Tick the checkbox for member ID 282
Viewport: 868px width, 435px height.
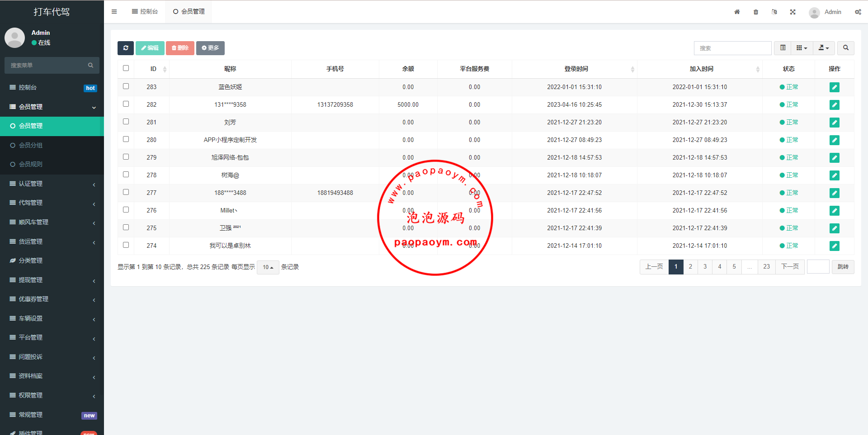[x=126, y=104]
